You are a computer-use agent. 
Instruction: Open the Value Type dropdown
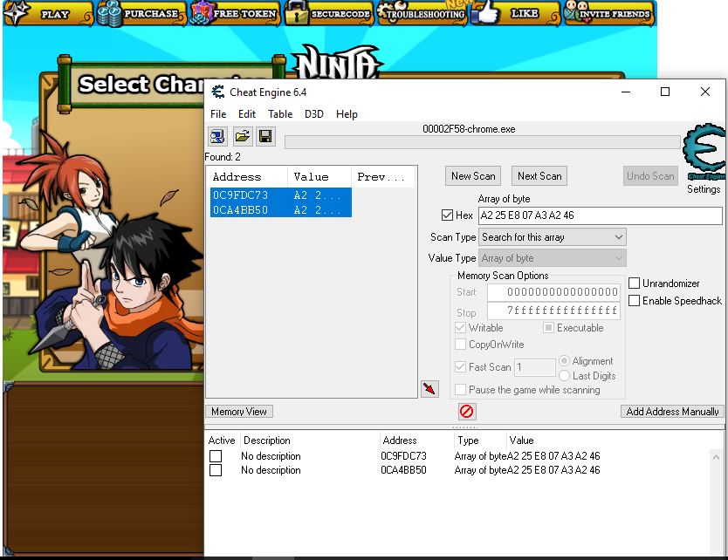552,257
